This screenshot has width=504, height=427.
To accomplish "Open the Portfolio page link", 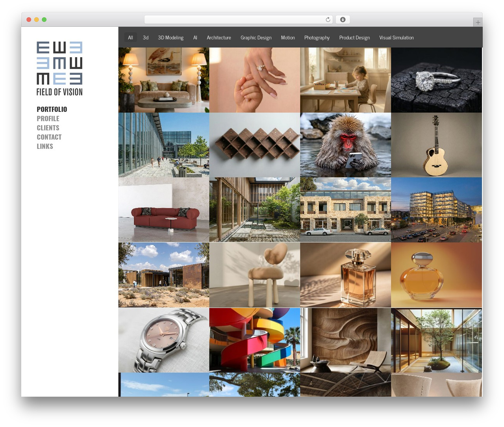I will click(52, 109).
